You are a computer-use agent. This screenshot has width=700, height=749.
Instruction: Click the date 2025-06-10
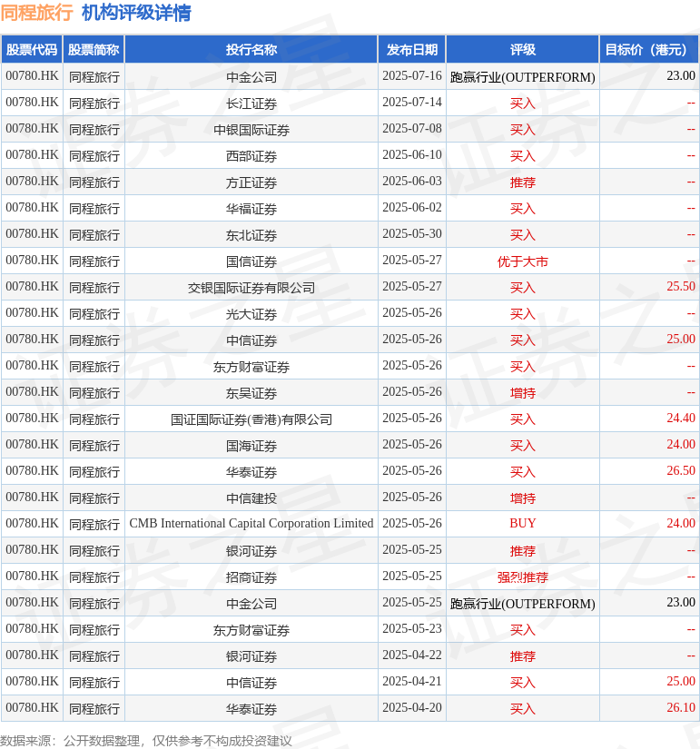(412, 154)
